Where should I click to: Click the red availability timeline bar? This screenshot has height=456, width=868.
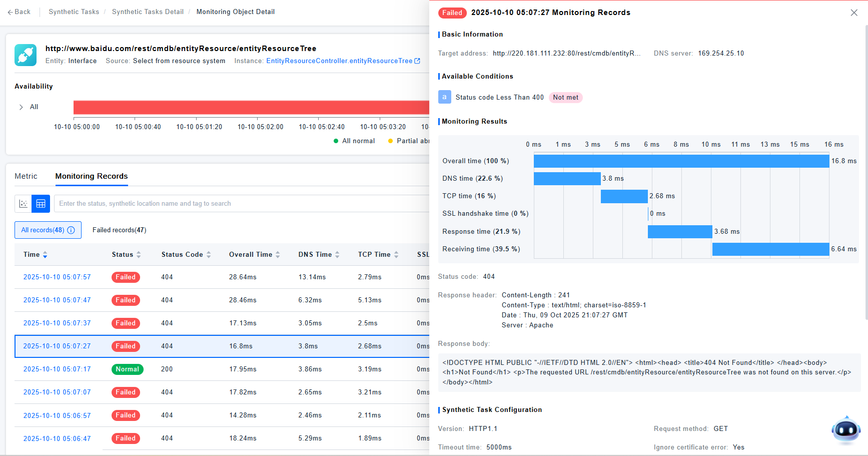click(250, 107)
